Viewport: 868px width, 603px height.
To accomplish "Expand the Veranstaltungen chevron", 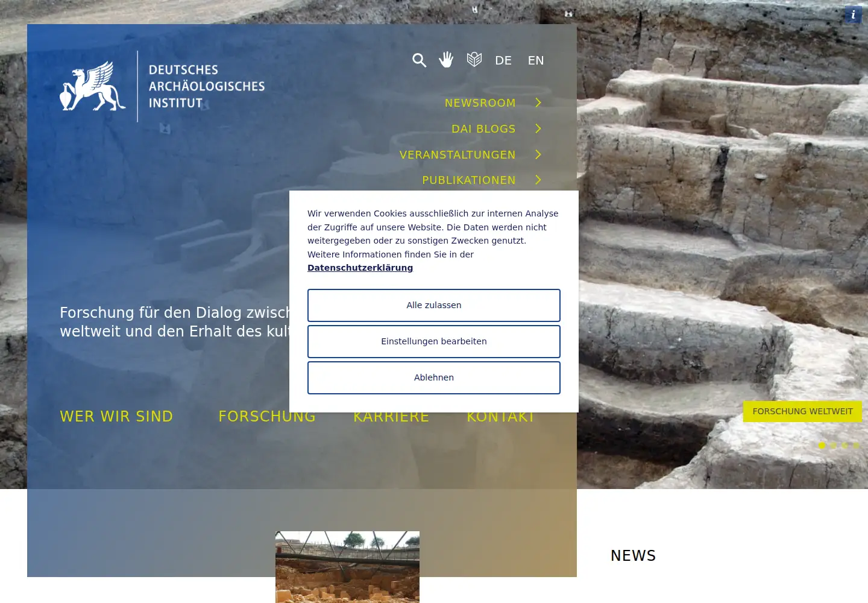I will click(538, 154).
